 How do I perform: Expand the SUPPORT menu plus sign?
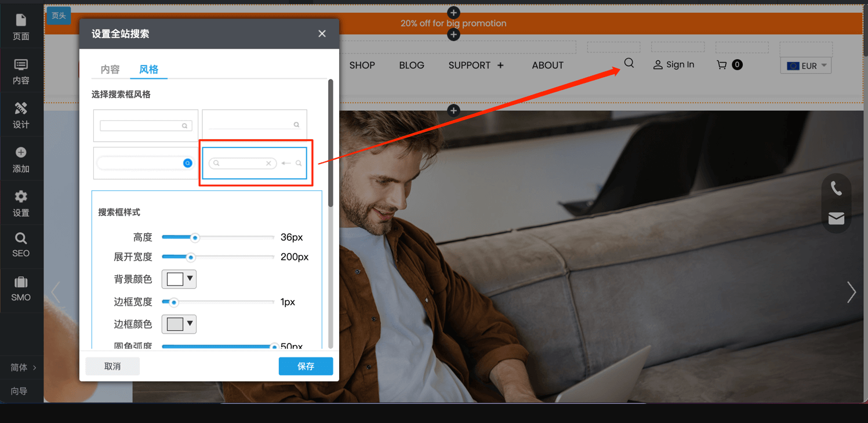(x=500, y=66)
